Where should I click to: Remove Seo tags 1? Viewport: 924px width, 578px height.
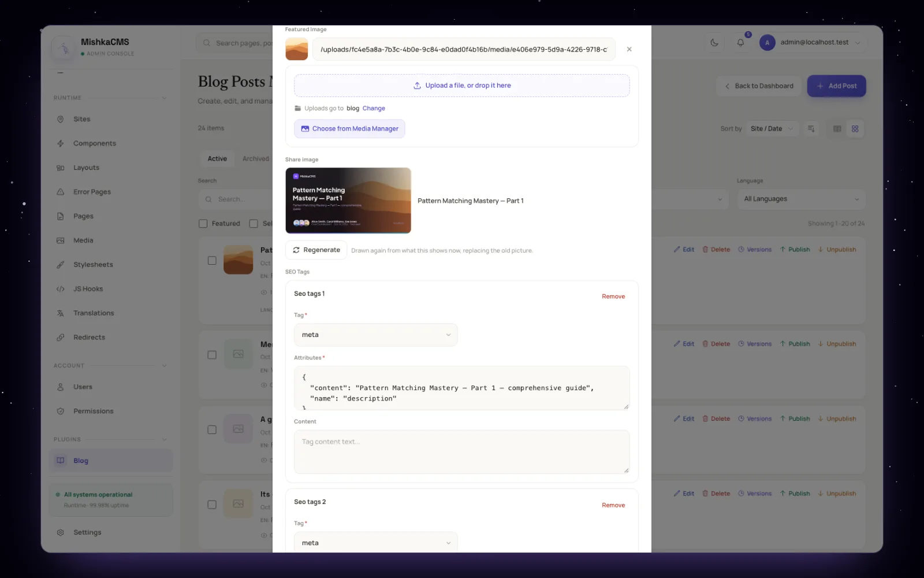[613, 297]
